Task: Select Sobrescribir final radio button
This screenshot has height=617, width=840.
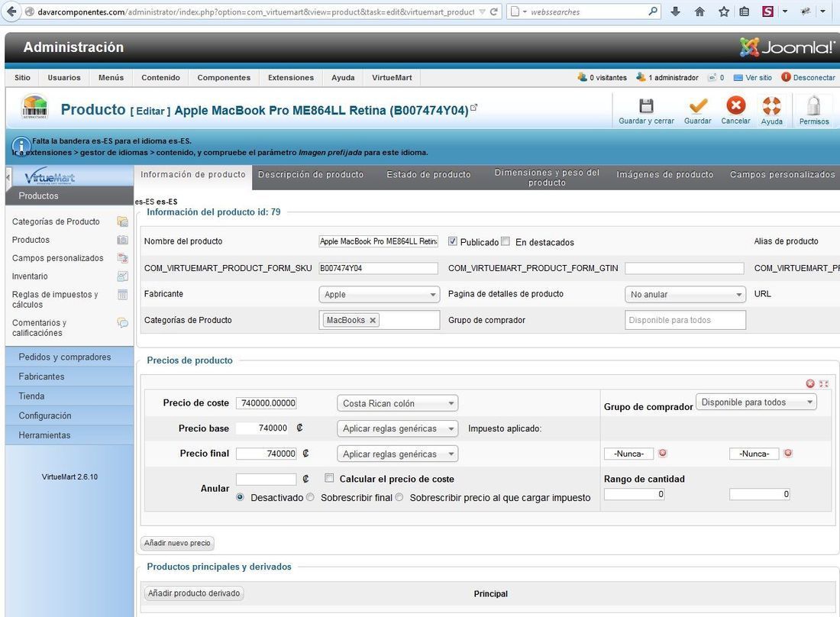Action: coord(309,497)
